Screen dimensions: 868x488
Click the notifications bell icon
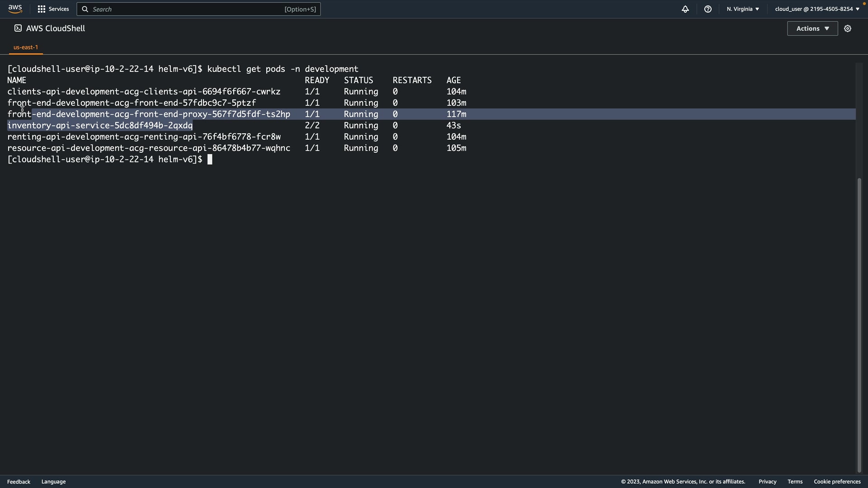point(685,9)
